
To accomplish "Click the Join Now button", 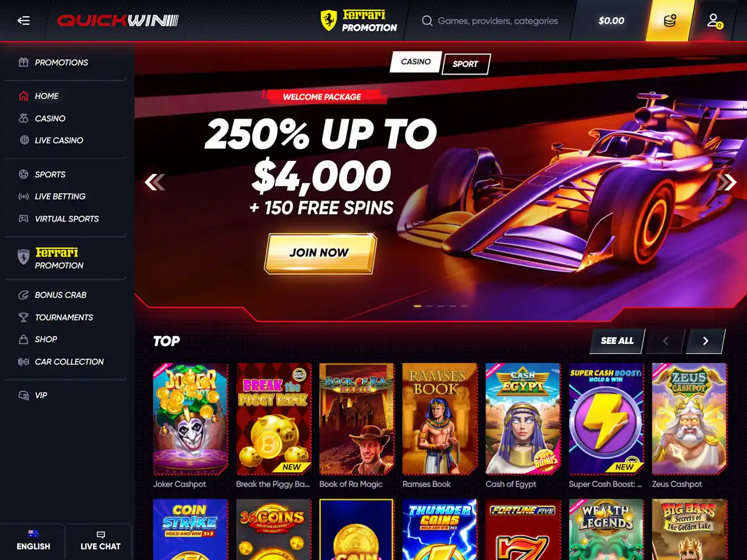I will click(320, 253).
